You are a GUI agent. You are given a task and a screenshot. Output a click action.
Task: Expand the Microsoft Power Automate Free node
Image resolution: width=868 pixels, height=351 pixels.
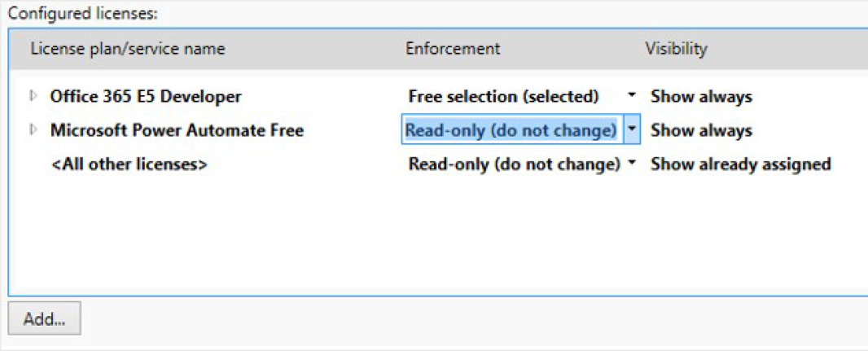[x=33, y=130]
